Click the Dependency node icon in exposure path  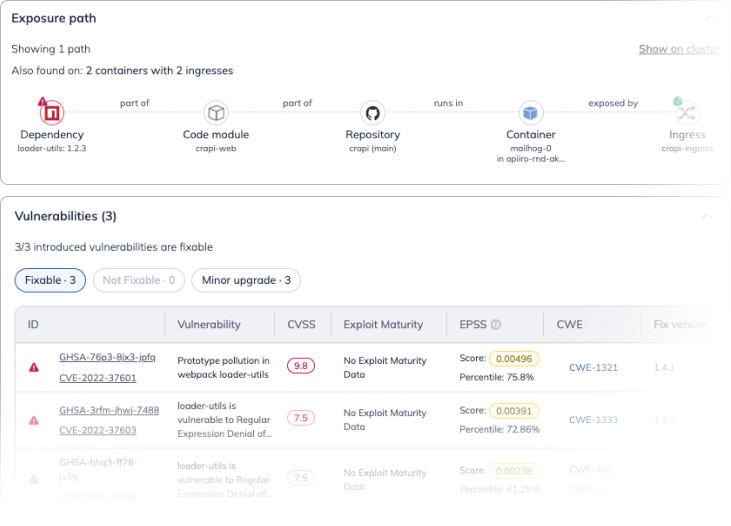(x=51, y=111)
